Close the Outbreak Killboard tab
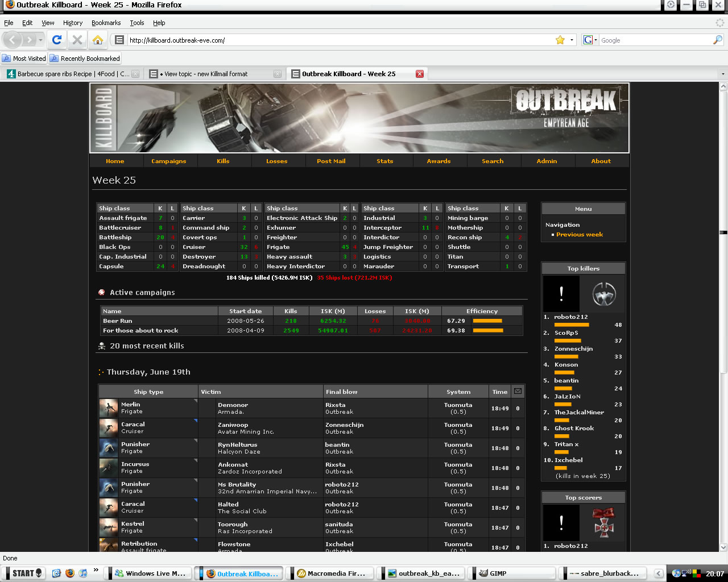 click(420, 74)
